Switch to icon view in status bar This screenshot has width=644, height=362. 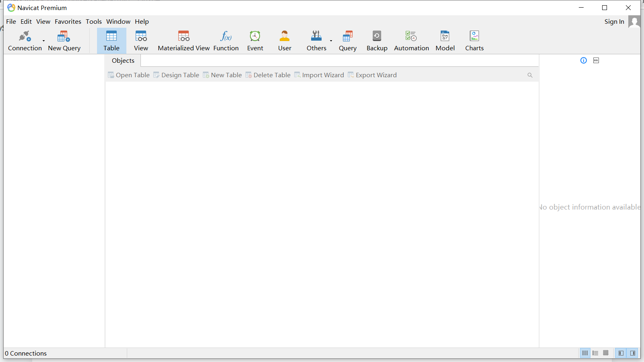(585, 353)
